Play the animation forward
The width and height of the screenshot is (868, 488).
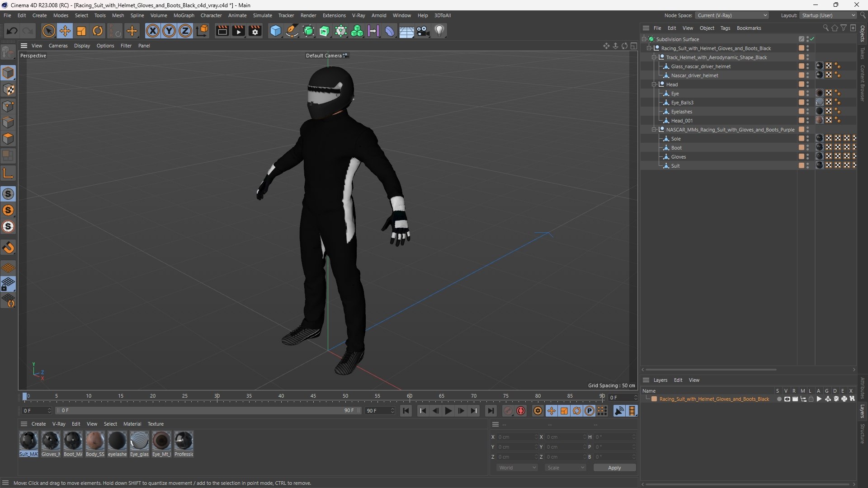(448, 411)
